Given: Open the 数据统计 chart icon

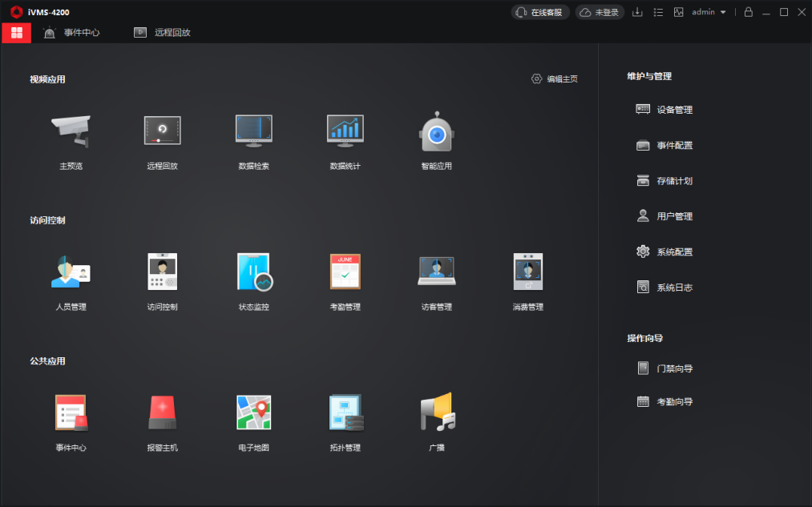Looking at the screenshot, I should (345, 132).
